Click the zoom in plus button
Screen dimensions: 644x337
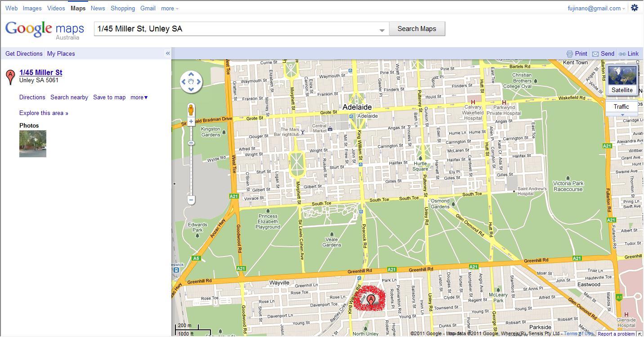[x=191, y=121]
